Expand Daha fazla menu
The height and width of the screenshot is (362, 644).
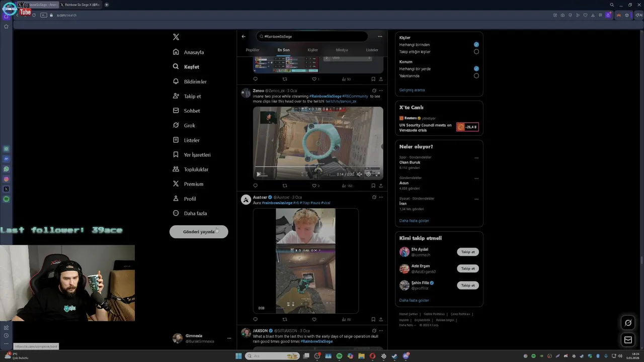click(190, 213)
